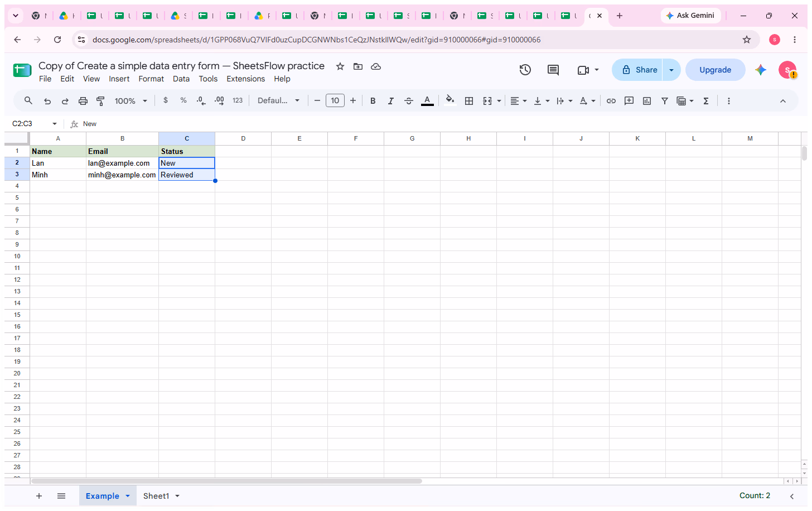Screen dimensions: 812x511
Task: Move the document using folder icon
Action: coord(358,66)
